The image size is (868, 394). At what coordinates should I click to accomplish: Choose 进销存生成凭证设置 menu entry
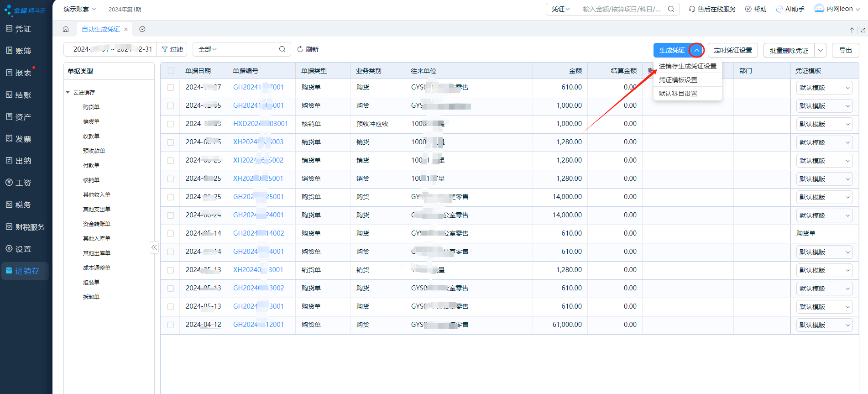687,66
